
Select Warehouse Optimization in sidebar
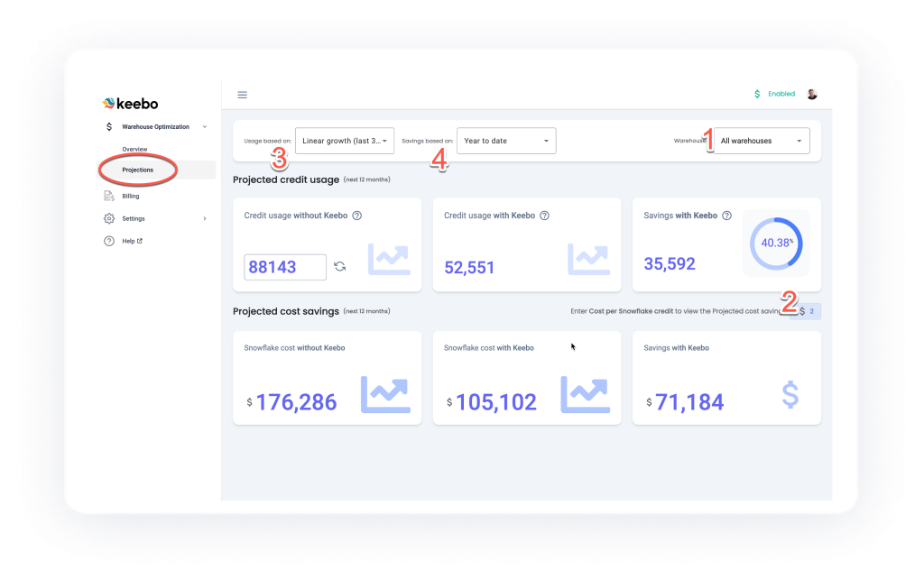(155, 126)
